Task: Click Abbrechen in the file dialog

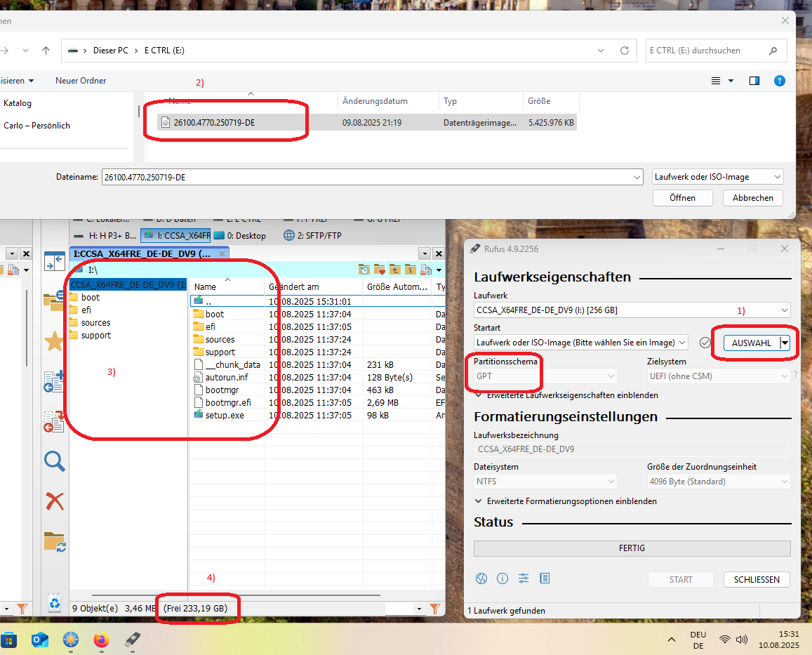Action: [752, 198]
